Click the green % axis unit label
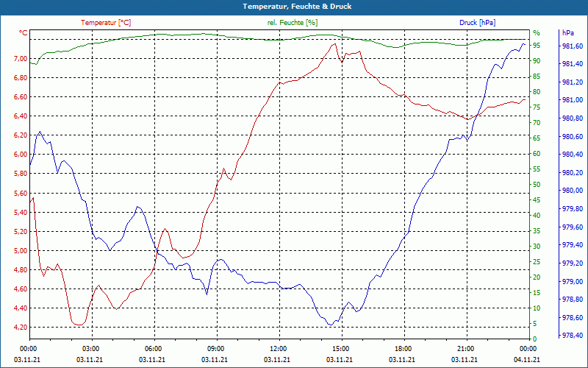 (x=537, y=33)
